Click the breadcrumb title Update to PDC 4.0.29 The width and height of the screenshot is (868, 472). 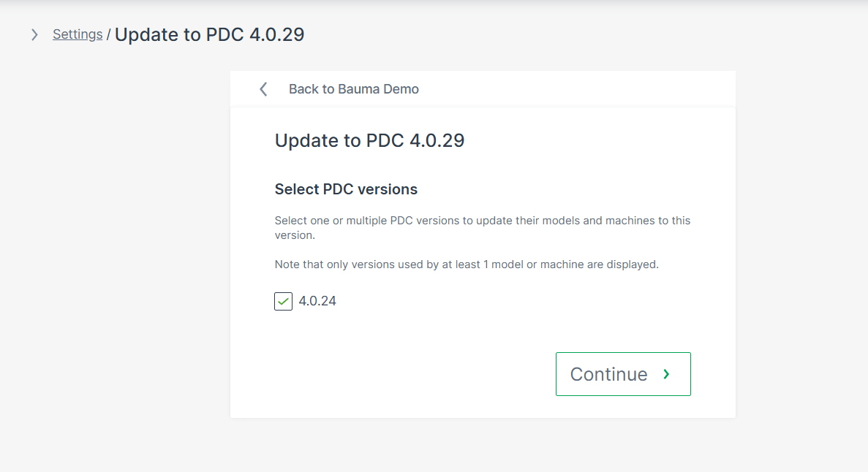[x=209, y=34]
